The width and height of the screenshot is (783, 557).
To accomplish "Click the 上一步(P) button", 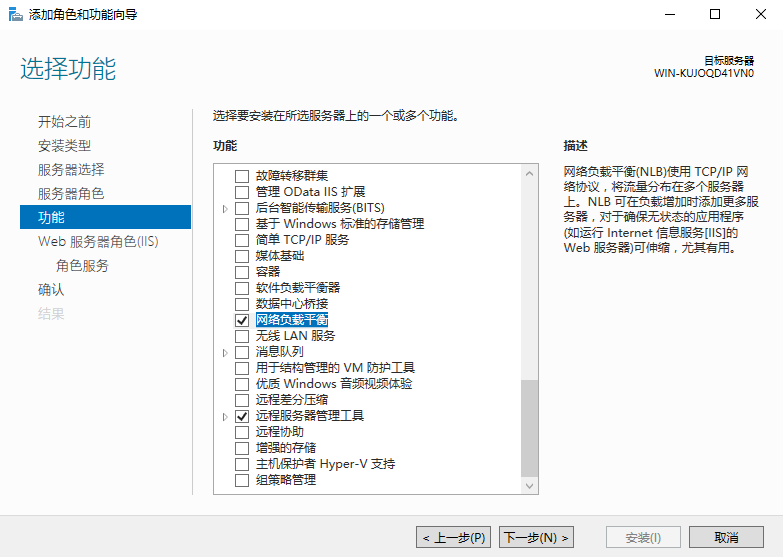I will tap(453, 537).
